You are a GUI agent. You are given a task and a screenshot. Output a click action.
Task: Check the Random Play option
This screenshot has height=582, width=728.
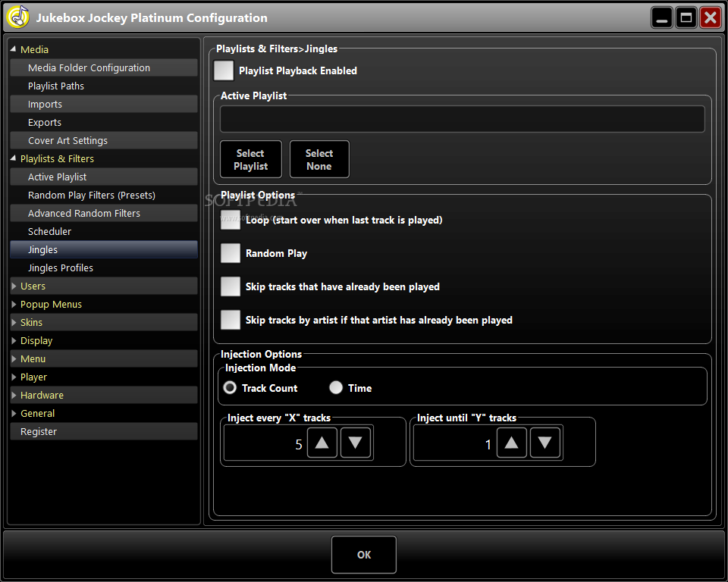click(231, 253)
